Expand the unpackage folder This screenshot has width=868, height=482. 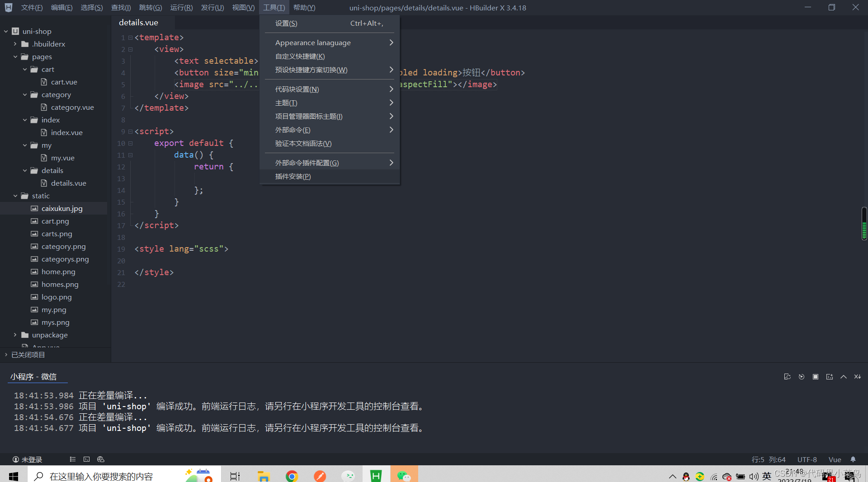click(x=15, y=335)
